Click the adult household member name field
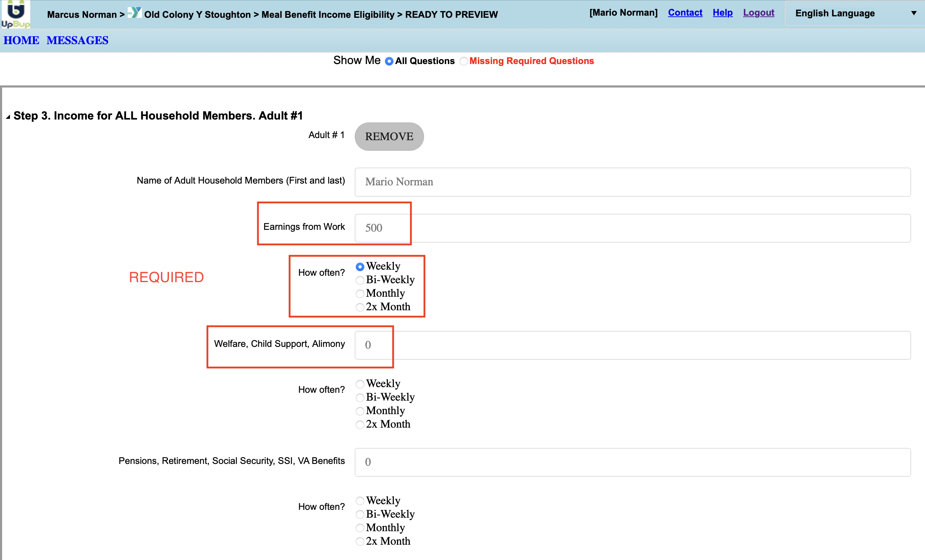Screen dimensions: 925x560 [632, 182]
